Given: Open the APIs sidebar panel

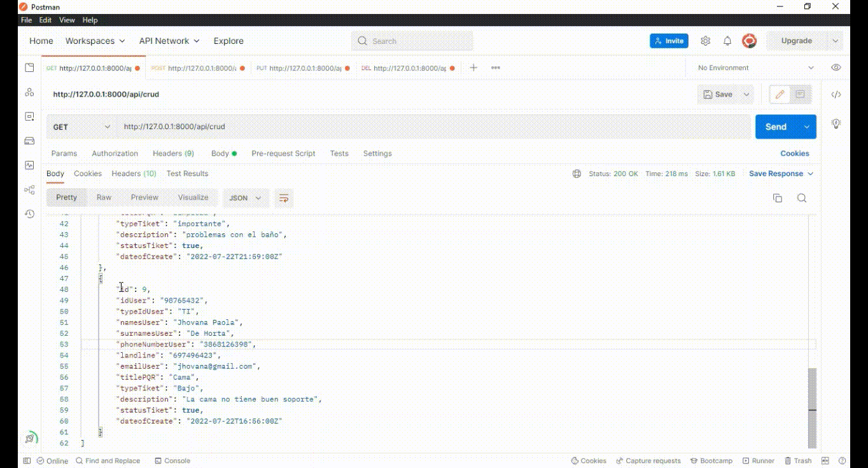Looking at the screenshot, I should pos(29,92).
